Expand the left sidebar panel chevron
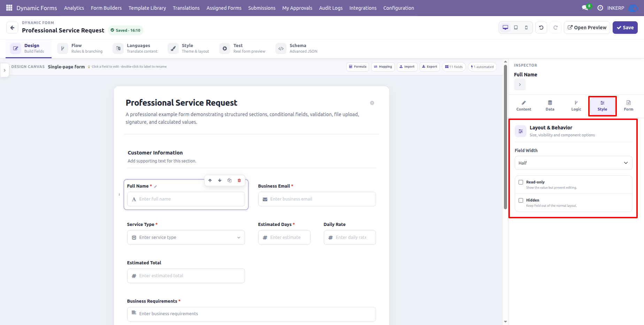Viewport: 644px width, 325px height. point(5,70)
